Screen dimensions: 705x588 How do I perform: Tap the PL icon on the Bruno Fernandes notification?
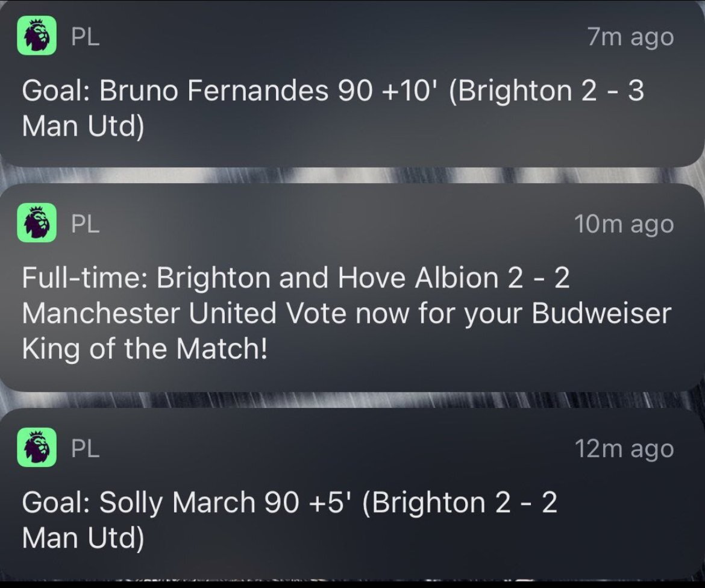click(37, 37)
